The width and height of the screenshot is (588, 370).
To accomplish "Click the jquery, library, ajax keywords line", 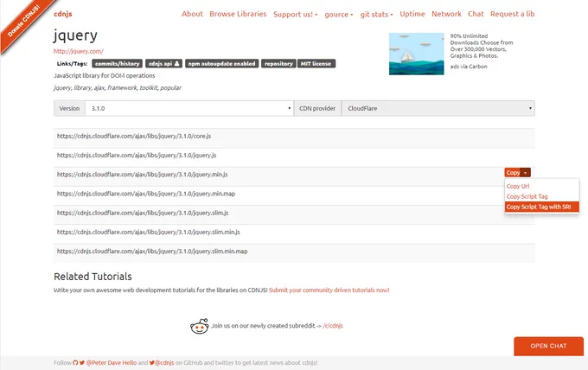I will tap(118, 87).
